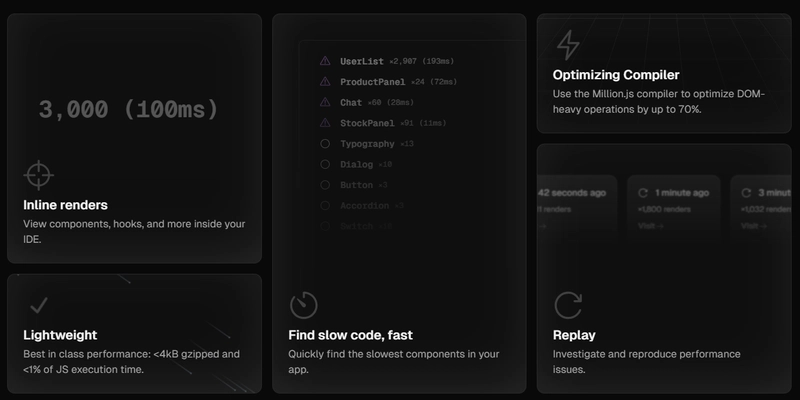
Task: Click the Find slow code, fast heading
Action: click(351, 335)
